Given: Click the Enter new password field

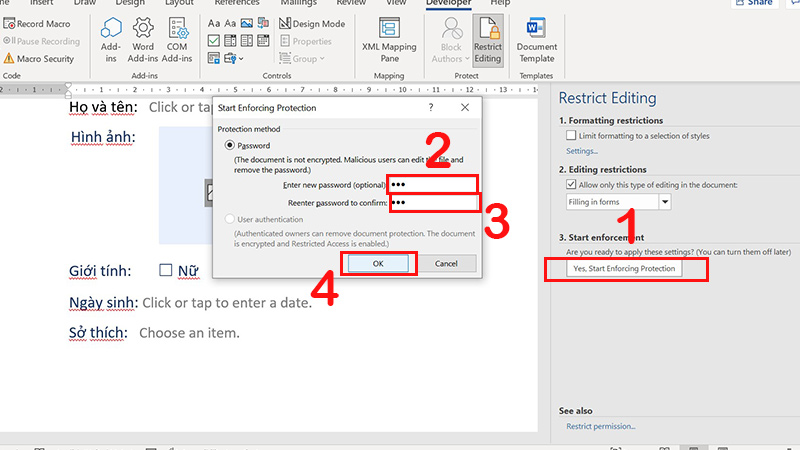Looking at the screenshot, I should coord(432,185).
